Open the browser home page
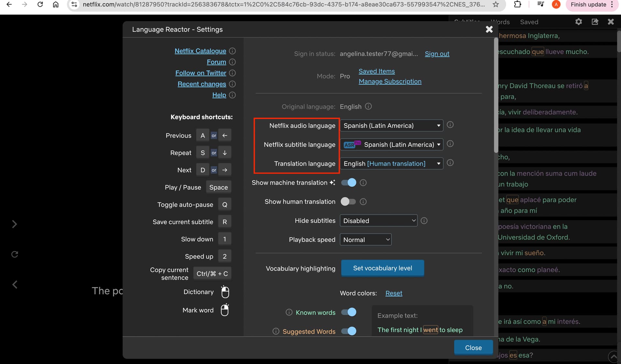 [x=56, y=5]
